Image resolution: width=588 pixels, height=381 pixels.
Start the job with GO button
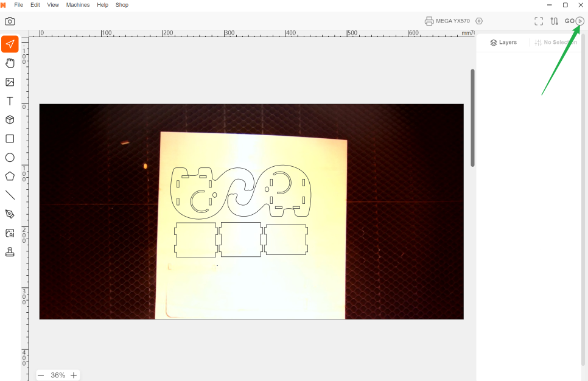click(x=575, y=21)
